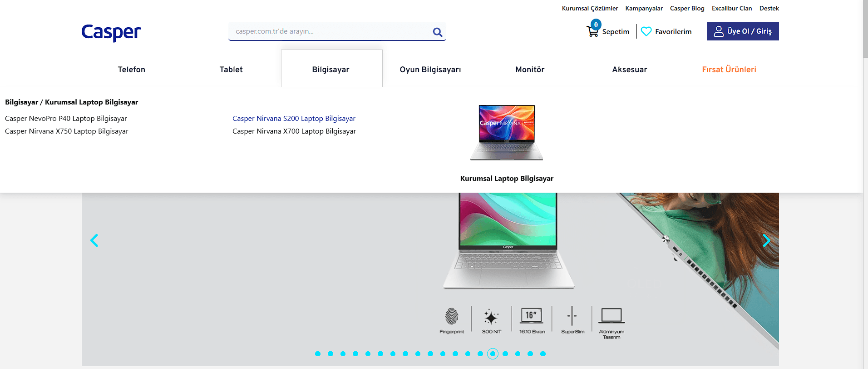The height and width of the screenshot is (369, 868).
Task: Open Casper NevoPro P40 Laptop Bilgisayar
Action: (x=66, y=119)
